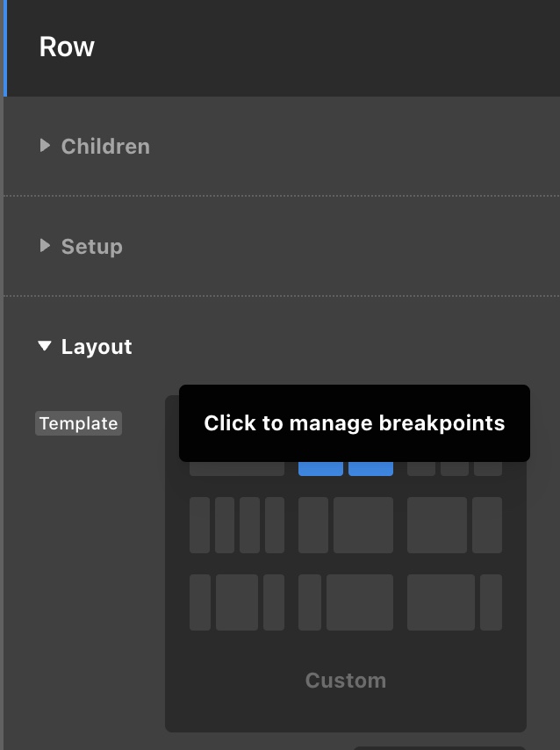The image size is (560, 750).
Task: Choose the highlighted two equal columns template
Action: (x=346, y=468)
